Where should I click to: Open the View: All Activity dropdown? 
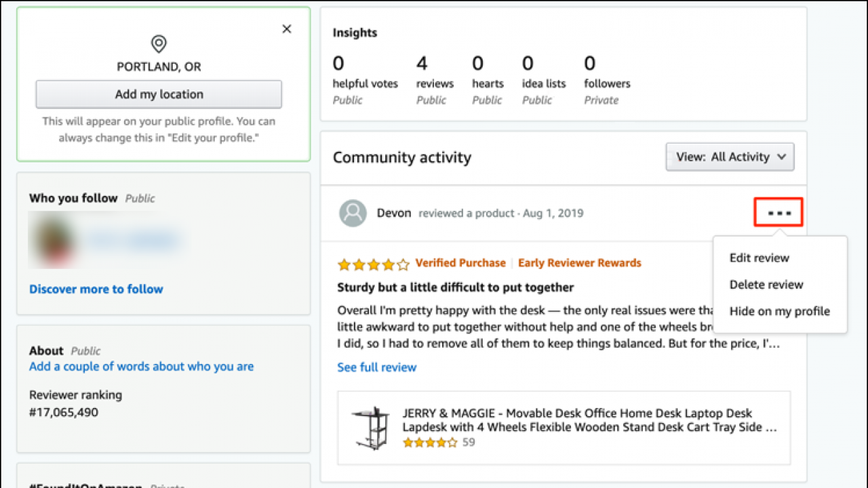[x=730, y=157]
